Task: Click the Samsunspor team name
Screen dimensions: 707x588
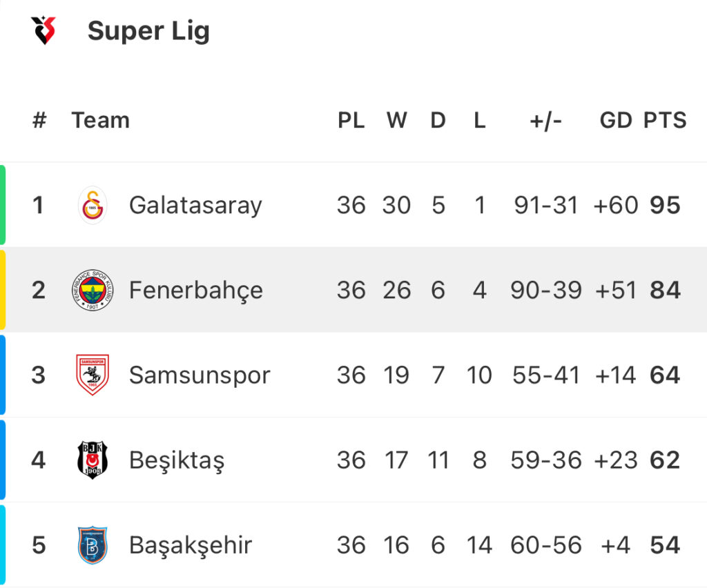Action: (200, 375)
